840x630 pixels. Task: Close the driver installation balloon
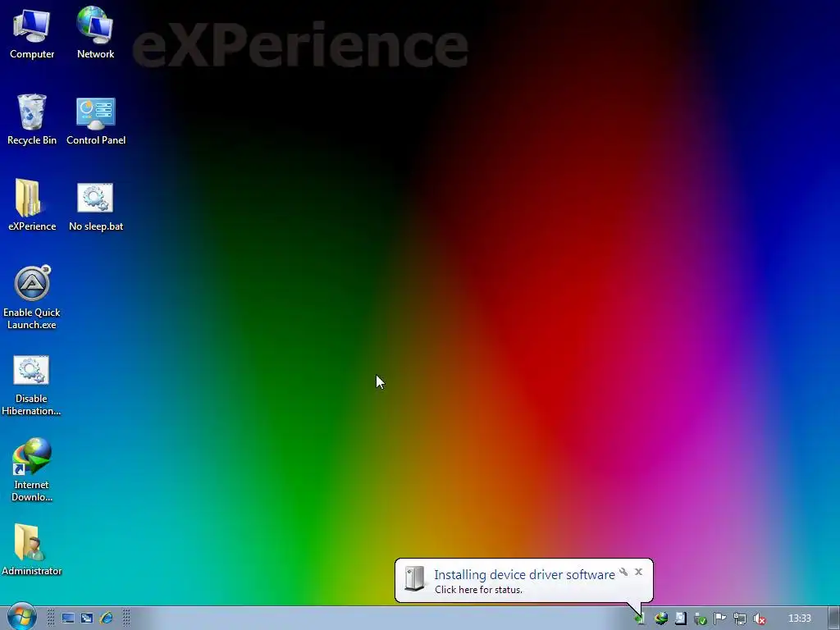(638, 572)
